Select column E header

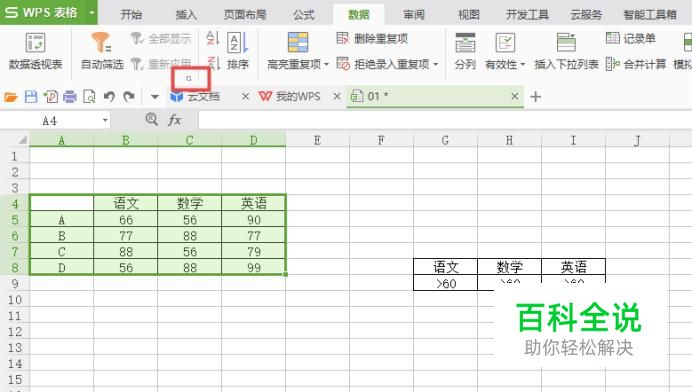point(317,140)
